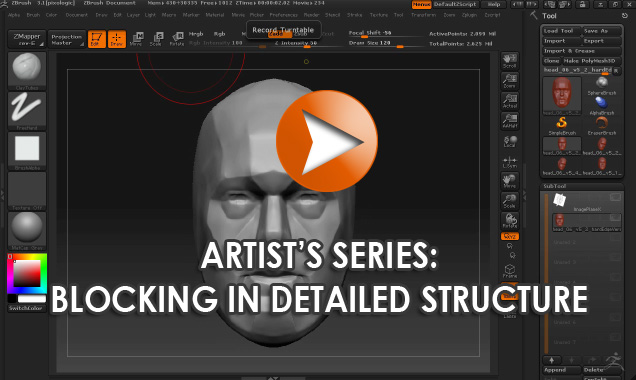Toggle Draw mode button
636x380 pixels.
pyautogui.click(x=117, y=39)
